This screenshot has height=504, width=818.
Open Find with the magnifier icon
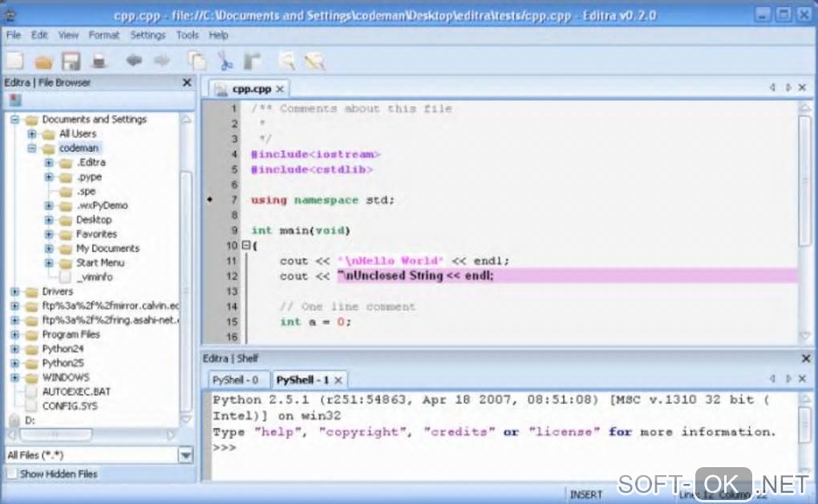tap(287, 61)
